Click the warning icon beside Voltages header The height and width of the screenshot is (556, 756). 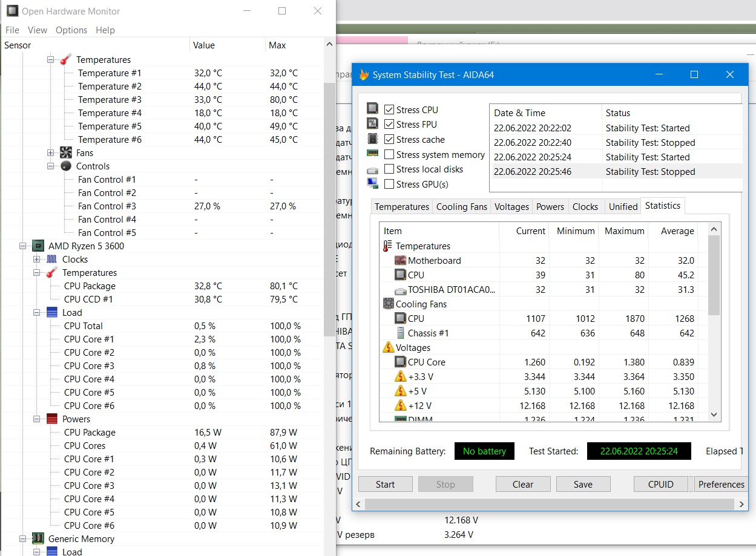coord(388,348)
